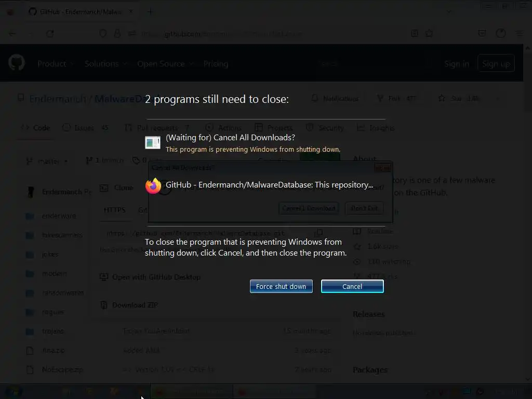Open the master branch dropdown
The width and height of the screenshot is (532, 399).
47,161
